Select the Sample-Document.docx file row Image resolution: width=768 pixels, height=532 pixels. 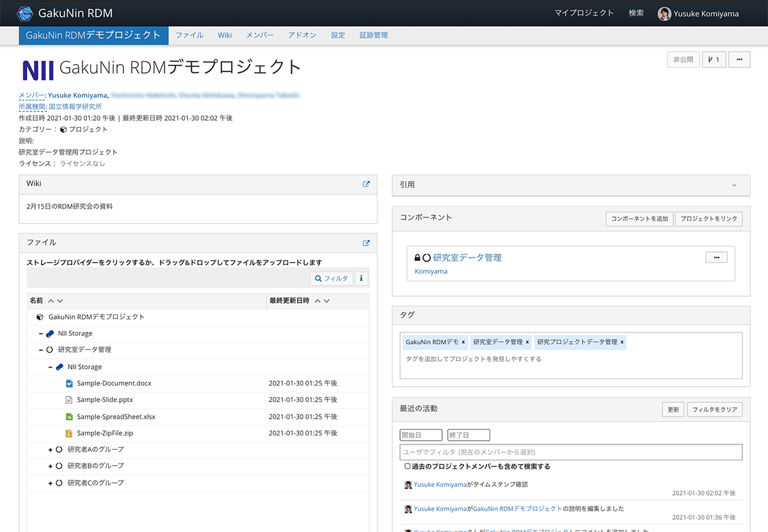198,384
